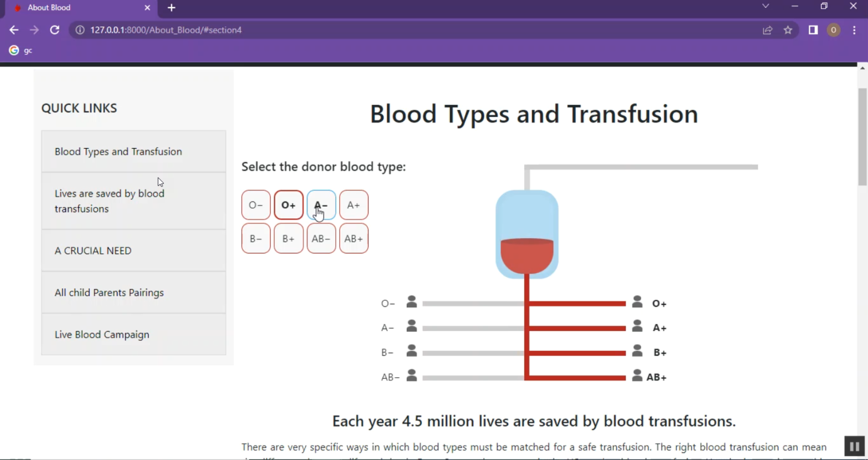
Task: Click the address bar URL field
Action: coord(405,30)
